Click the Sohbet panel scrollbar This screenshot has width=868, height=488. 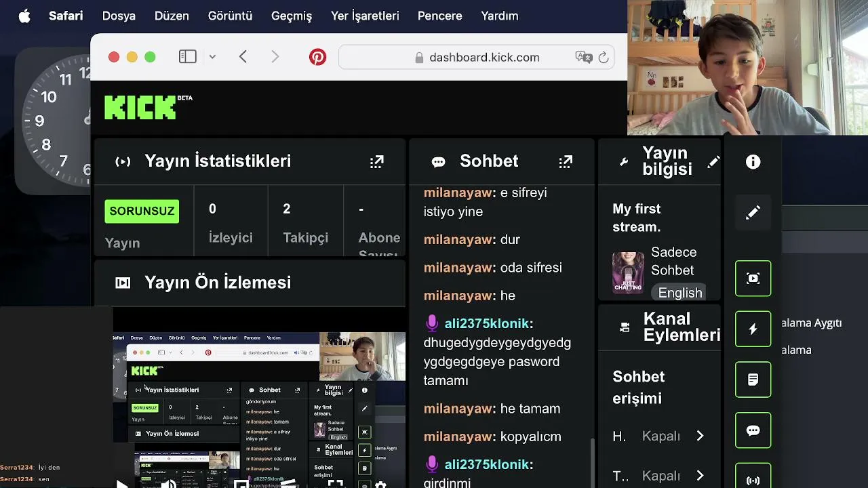click(592, 463)
